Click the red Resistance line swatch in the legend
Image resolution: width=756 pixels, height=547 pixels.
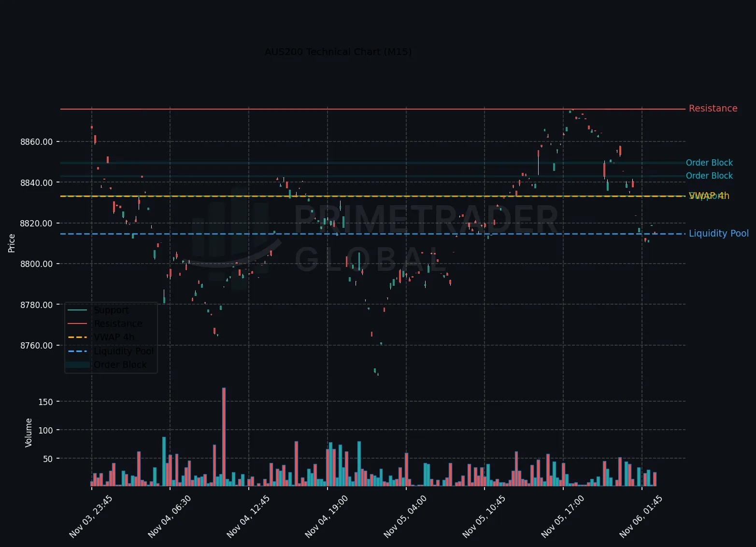pyautogui.click(x=77, y=323)
